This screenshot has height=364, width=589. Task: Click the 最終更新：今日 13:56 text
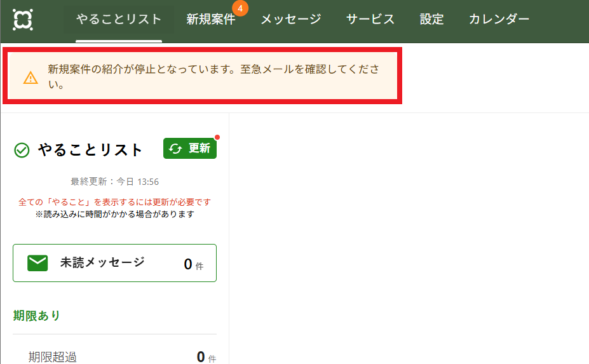click(114, 182)
